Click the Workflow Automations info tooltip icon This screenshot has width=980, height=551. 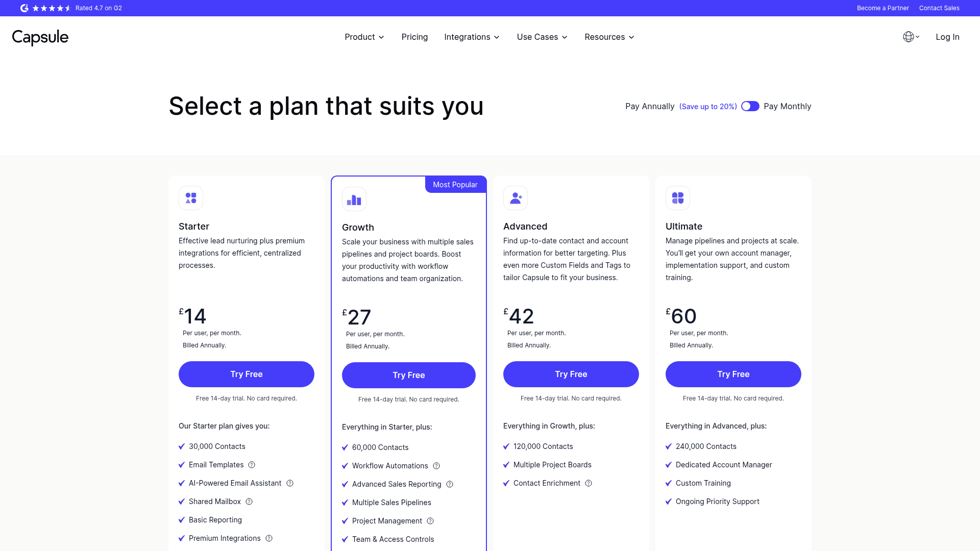tap(436, 466)
